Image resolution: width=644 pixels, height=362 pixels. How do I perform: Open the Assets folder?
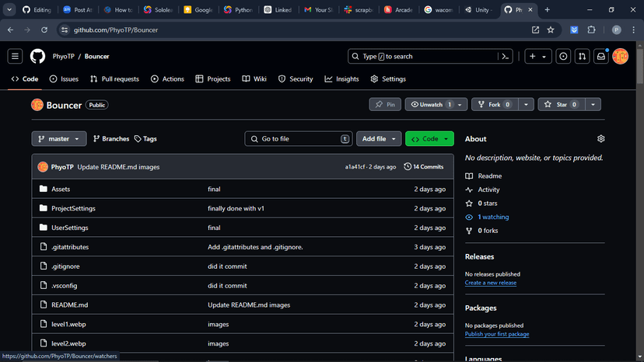pos(61,189)
